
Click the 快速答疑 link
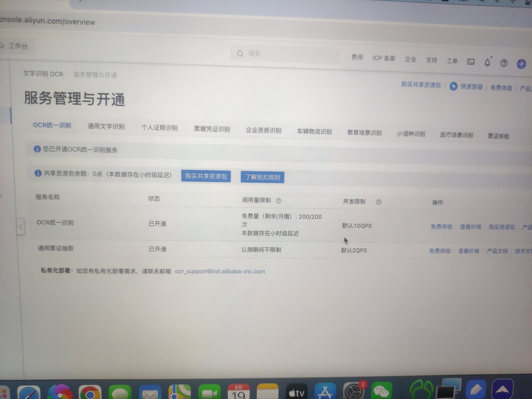471,87
